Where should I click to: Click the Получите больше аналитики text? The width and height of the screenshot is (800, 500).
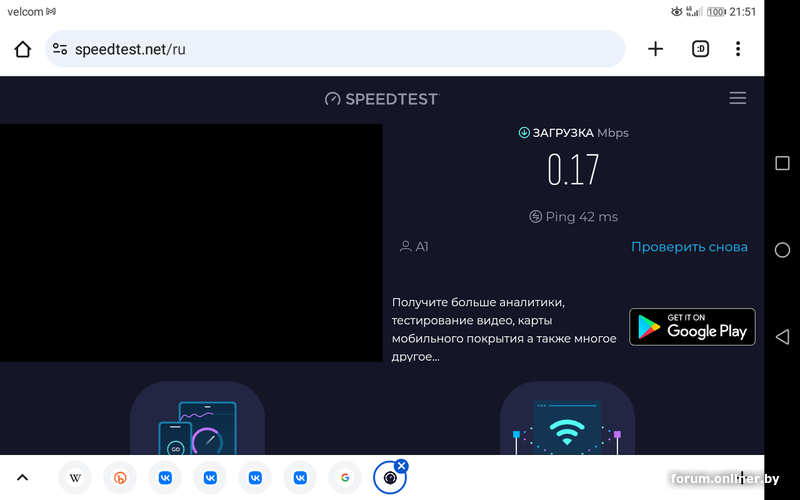click(504, 329)
